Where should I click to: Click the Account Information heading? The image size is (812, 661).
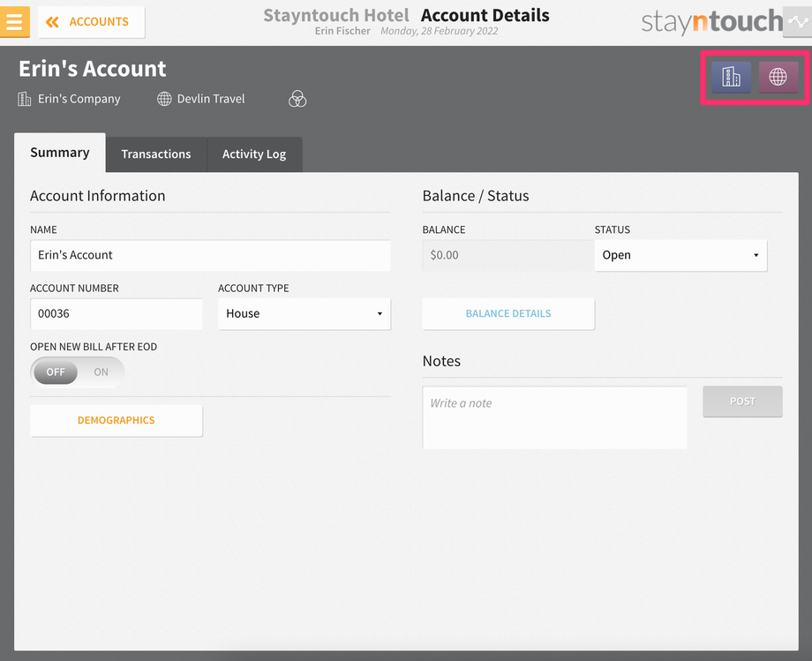(97, 196)
